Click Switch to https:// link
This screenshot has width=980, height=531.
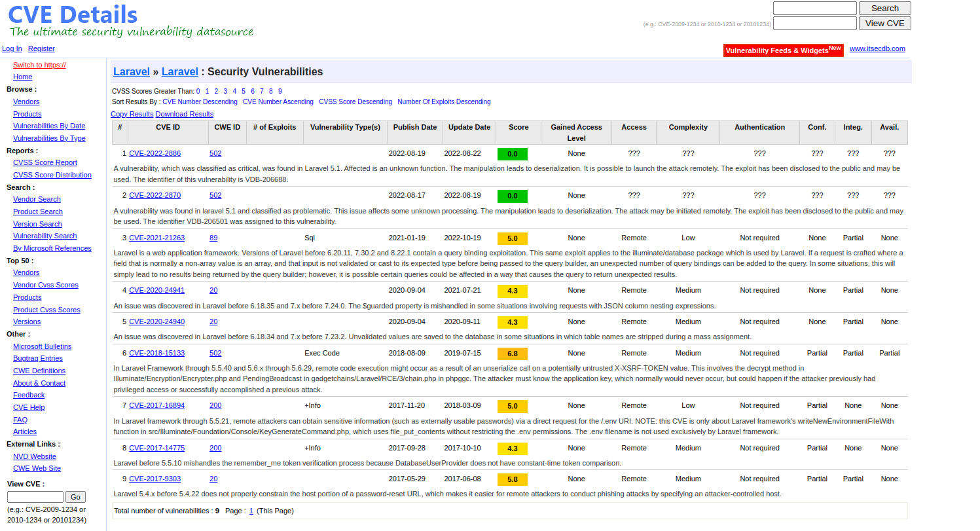pyautogui.click(x=39, y=65)
